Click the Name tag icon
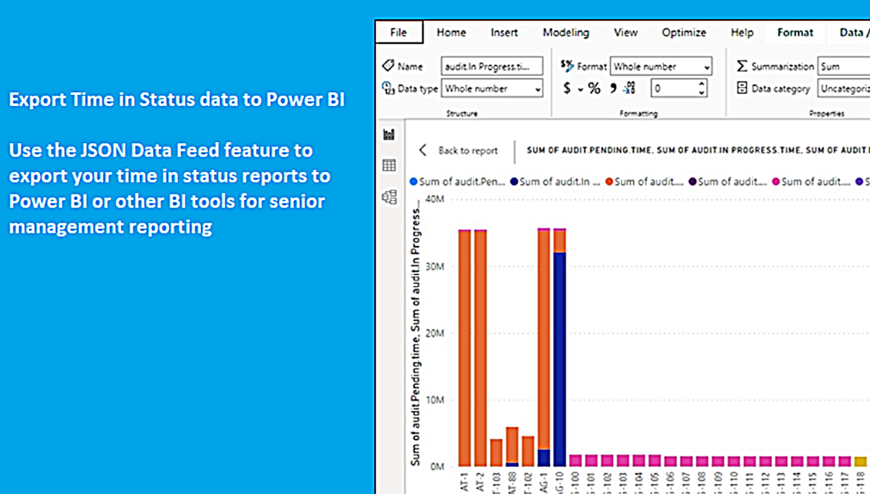870x494 pixels. pyautogui.click(x=388, y=65)
